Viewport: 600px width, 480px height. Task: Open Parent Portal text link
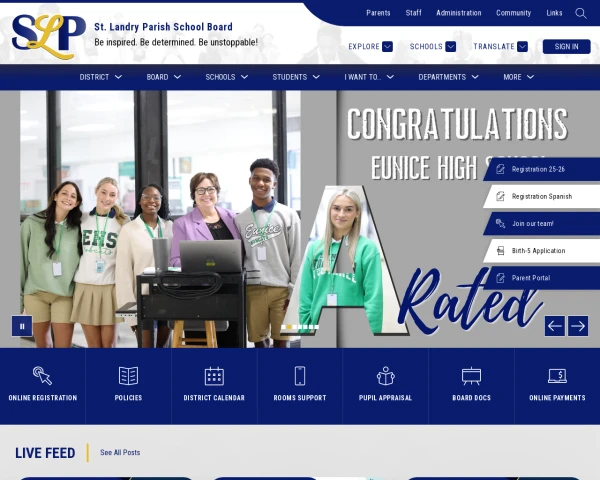pyautogui.click(x=531, y=278)
